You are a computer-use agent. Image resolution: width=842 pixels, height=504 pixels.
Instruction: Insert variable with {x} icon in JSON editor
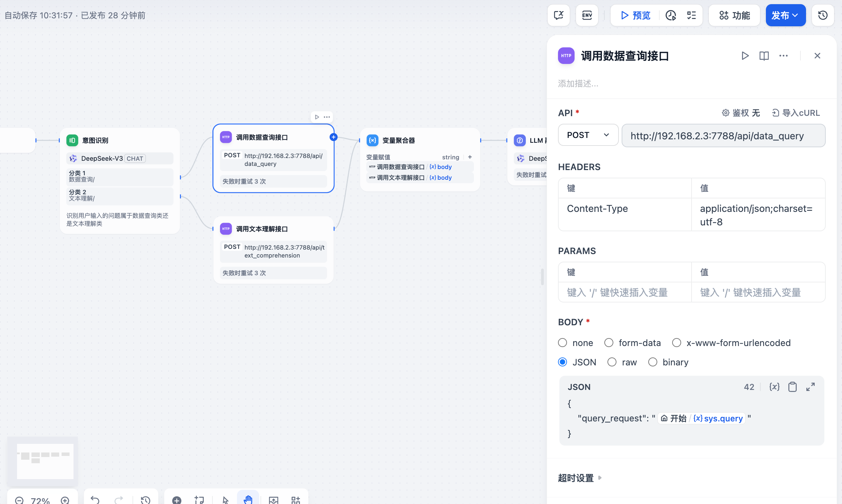pos(774,387)
